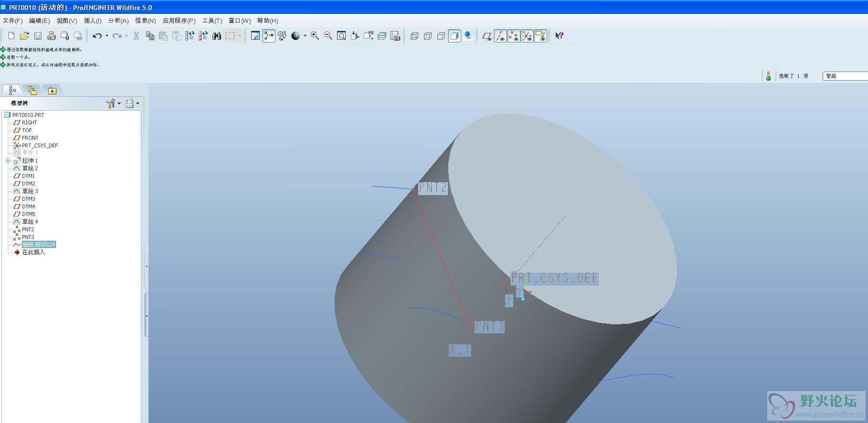Regenerate the model with the regenerate icon
Viewport: 868px width, 423px height.
point(190,36)
